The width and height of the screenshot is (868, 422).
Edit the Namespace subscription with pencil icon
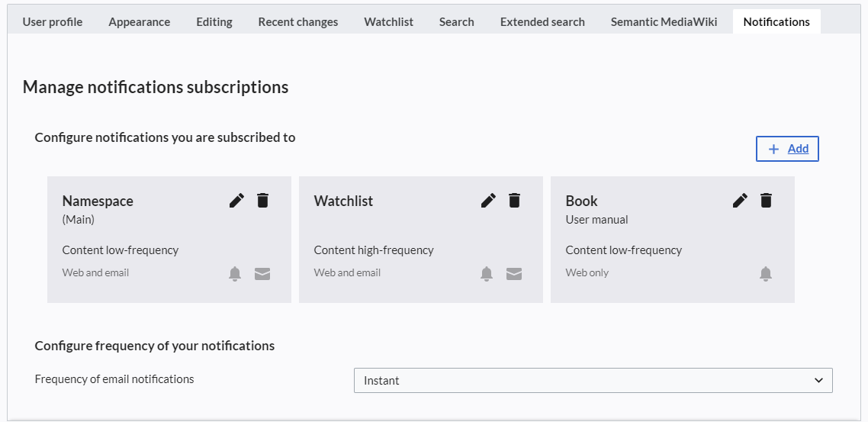(x=237, y=200)
